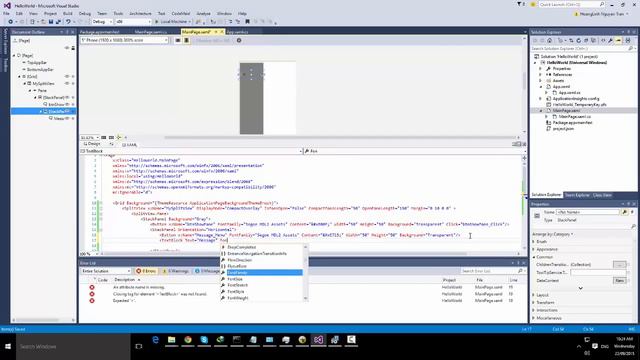Click Task View icon in taskbar

click(139, 347)
